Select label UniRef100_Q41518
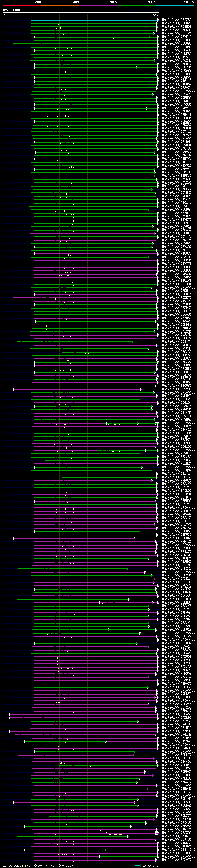Screen dimensions: 197x868 [x=177, y=57]
